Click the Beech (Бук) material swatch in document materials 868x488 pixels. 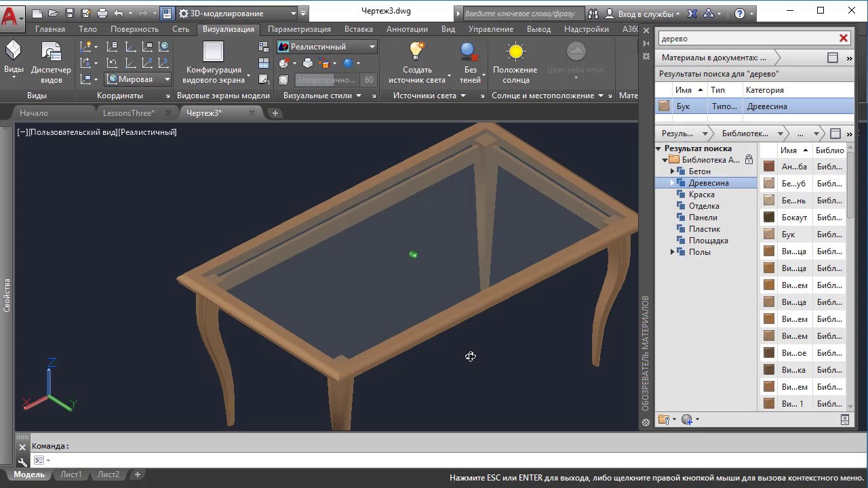point(664,106)
